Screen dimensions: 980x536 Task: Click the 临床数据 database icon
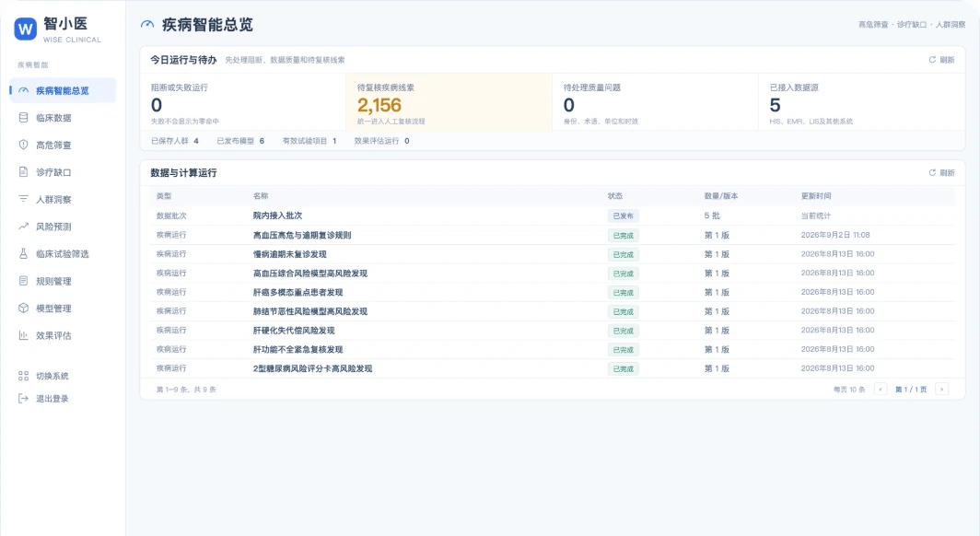[23, 118]
